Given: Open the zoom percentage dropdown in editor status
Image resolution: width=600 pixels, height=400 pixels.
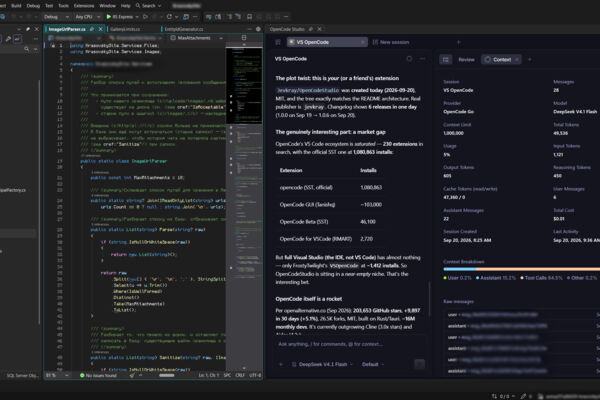Looking at the screenshot, I should pyautogui.click(x=57, y=376).
